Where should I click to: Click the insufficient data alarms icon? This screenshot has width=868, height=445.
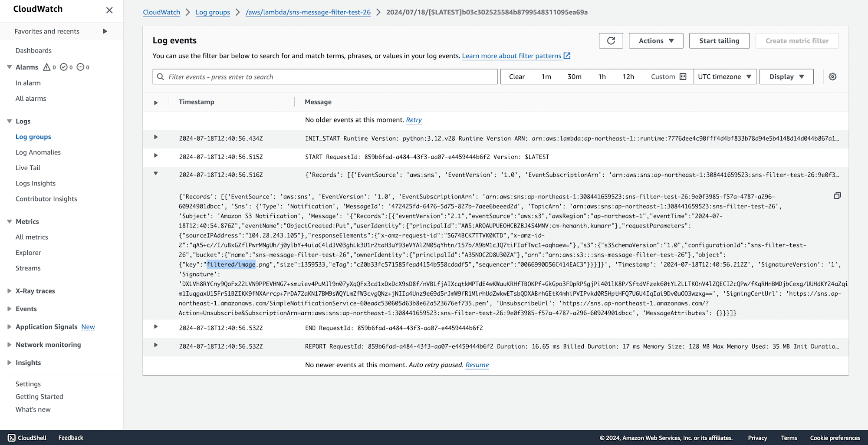[x=80, y=67]
